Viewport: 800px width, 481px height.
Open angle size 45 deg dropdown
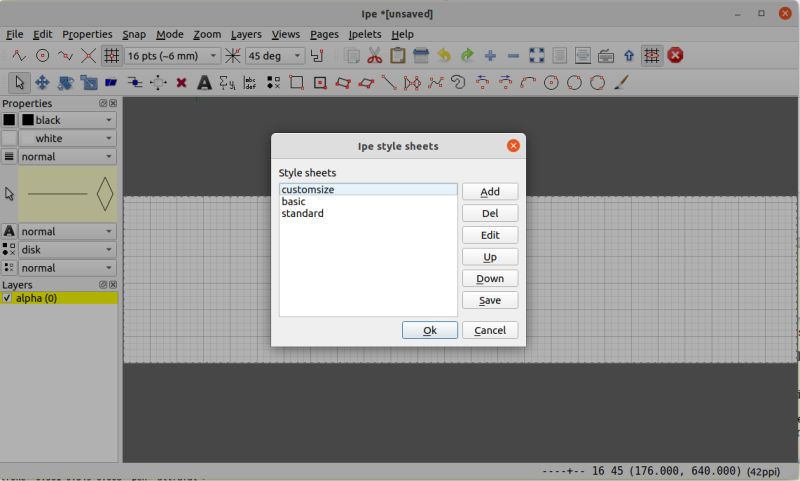[x=275, y=56]
